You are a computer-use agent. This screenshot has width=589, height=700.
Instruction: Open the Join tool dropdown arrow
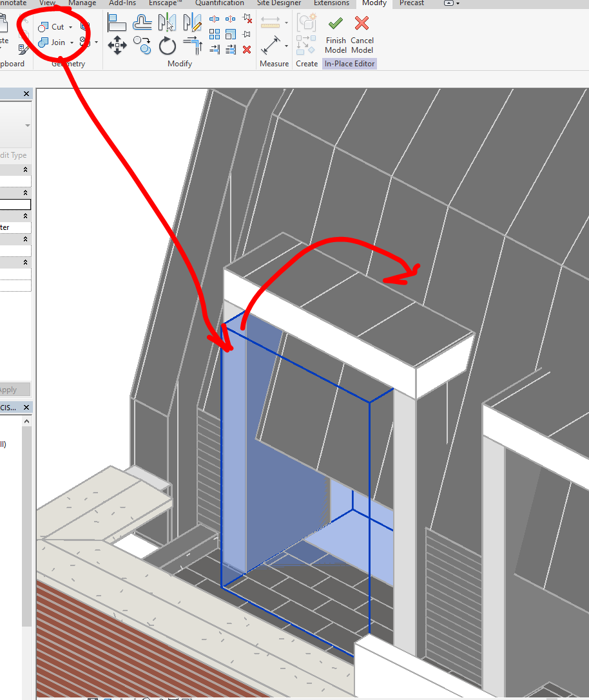(x=72, y=43)
